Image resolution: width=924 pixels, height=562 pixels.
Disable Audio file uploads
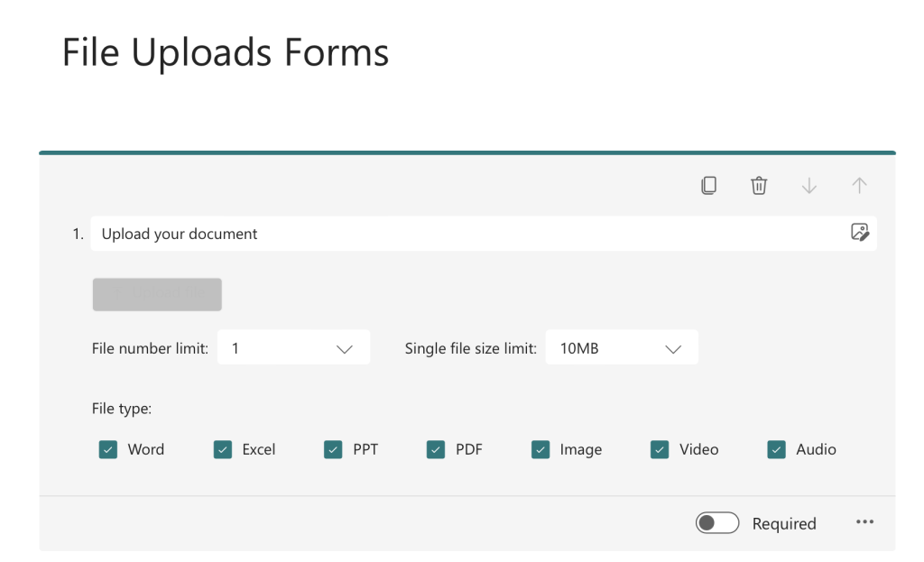click(x=776, y=448)
